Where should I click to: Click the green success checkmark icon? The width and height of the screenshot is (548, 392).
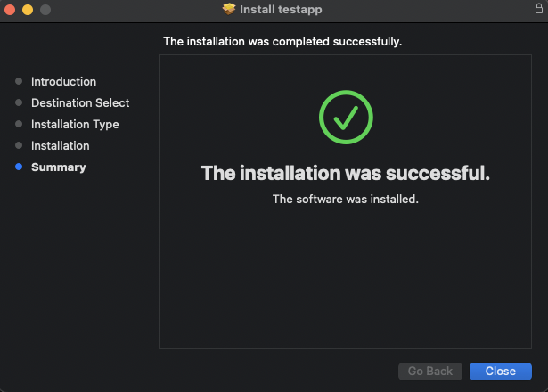[346, 118]
